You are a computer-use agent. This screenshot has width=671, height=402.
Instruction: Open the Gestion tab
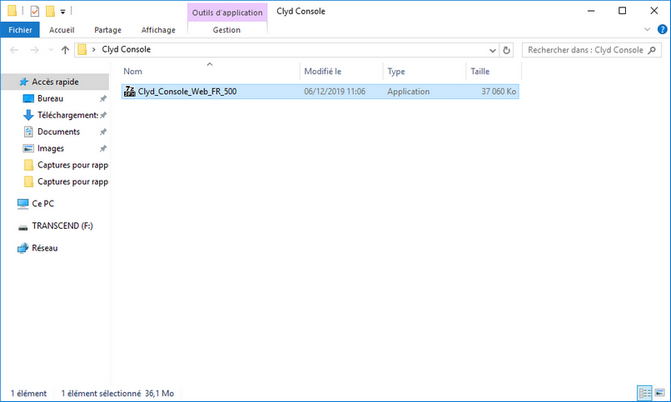(x=227, y=30)
